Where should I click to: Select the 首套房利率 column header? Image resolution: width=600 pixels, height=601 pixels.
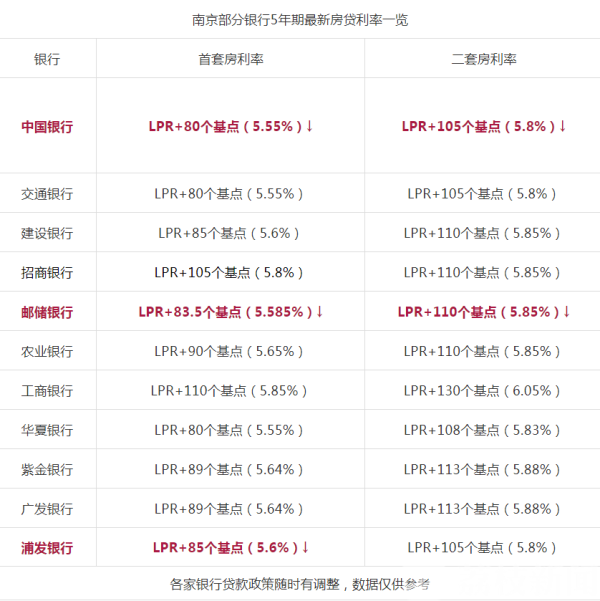[230, 59]
